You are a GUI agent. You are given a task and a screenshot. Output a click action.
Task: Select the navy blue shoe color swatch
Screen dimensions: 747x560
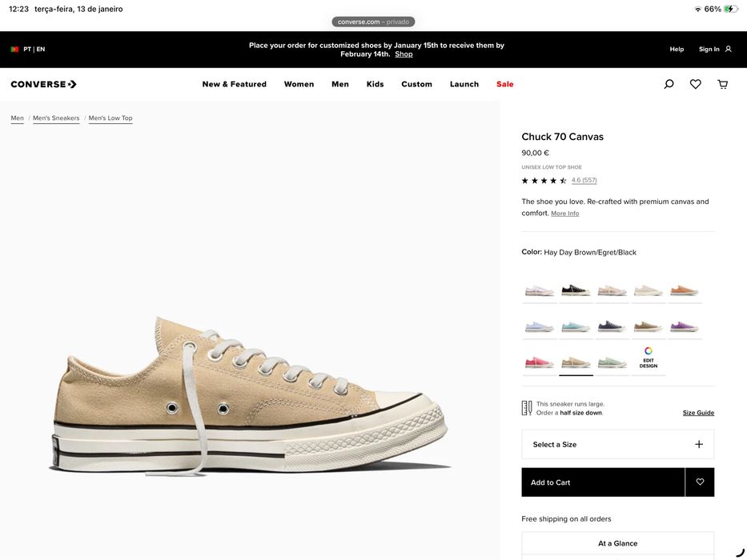[612, 326]
